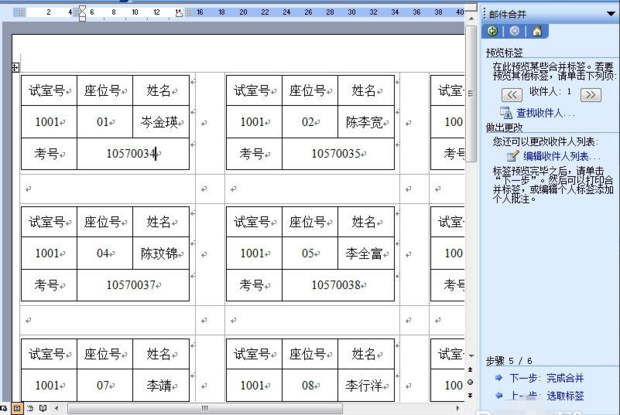The height and width of the screenshot is (415, 620).
Task: Switch to Reading Layout view icon
Action: click(43, 408)
